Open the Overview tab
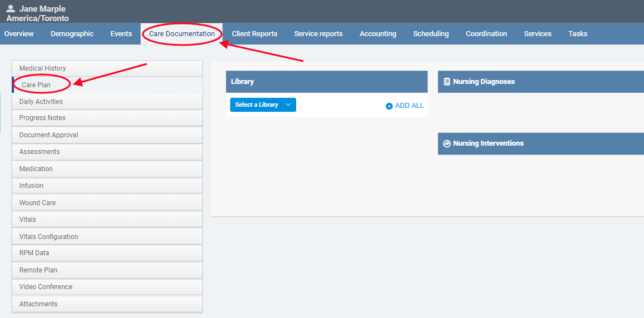This screenshot has height=318, width=644. point(19,34)
